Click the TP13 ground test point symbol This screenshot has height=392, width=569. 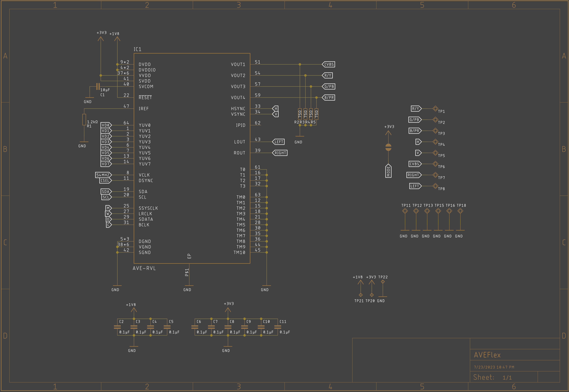[427, 211]
